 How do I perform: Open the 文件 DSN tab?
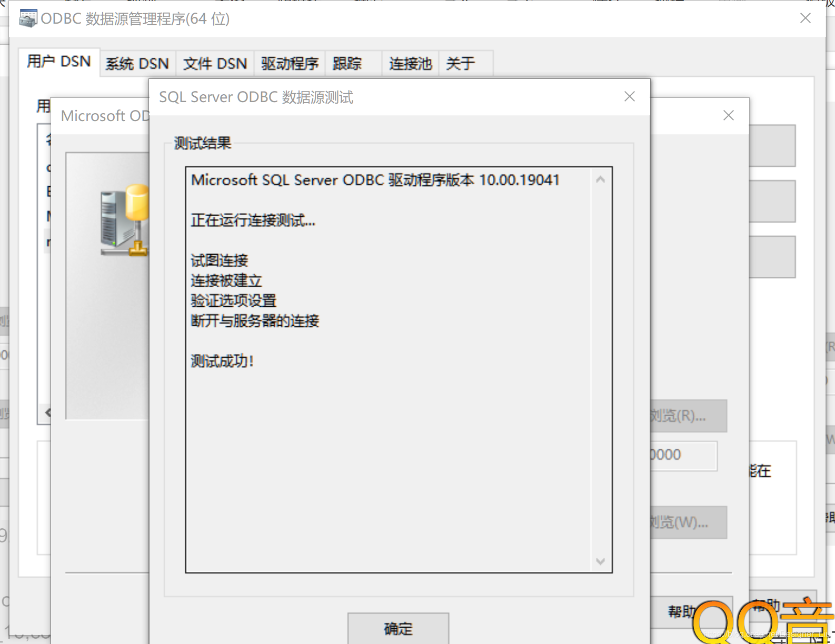point(215,64)
